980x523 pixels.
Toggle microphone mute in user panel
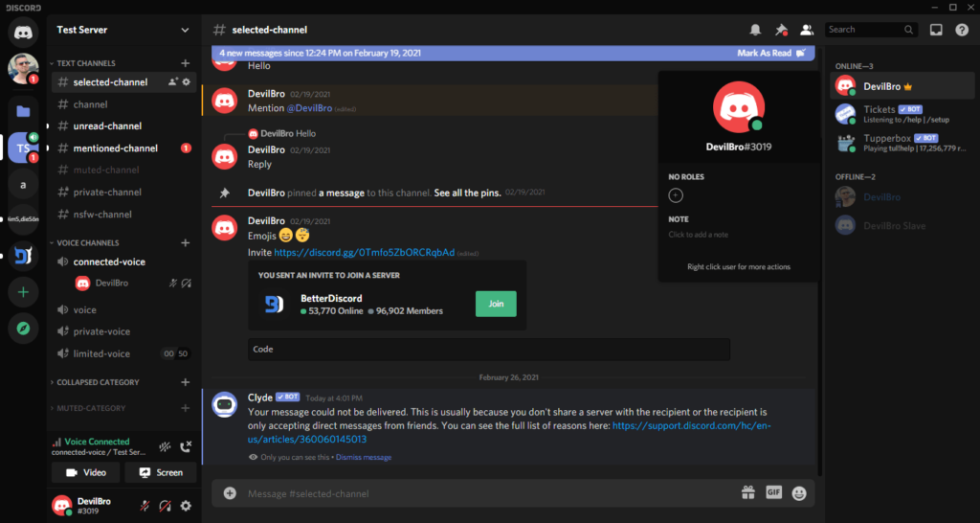coord(145,505)
